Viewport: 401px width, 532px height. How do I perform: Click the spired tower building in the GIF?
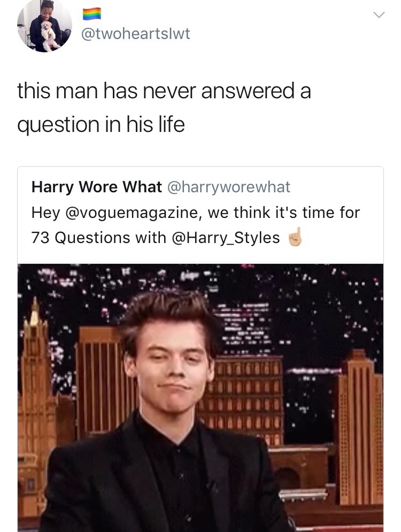click(36, 407)
